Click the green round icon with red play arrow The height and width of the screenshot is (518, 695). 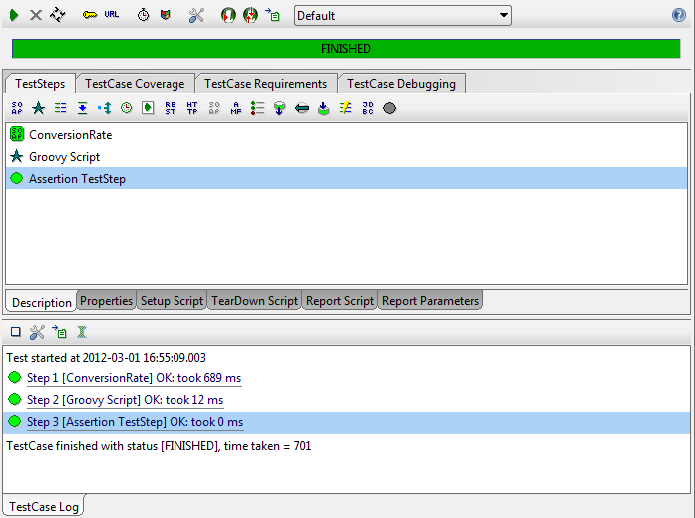(228, 16)
